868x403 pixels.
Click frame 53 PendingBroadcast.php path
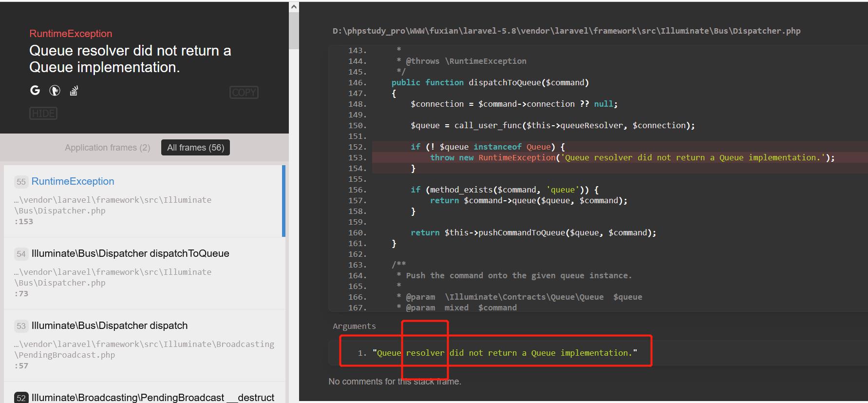(x=144, y=349)
